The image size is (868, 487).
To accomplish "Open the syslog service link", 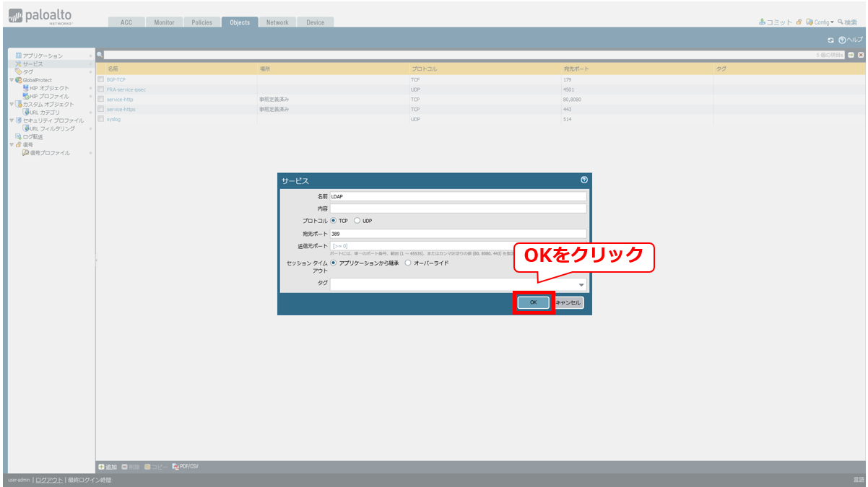I will (113, 119).
